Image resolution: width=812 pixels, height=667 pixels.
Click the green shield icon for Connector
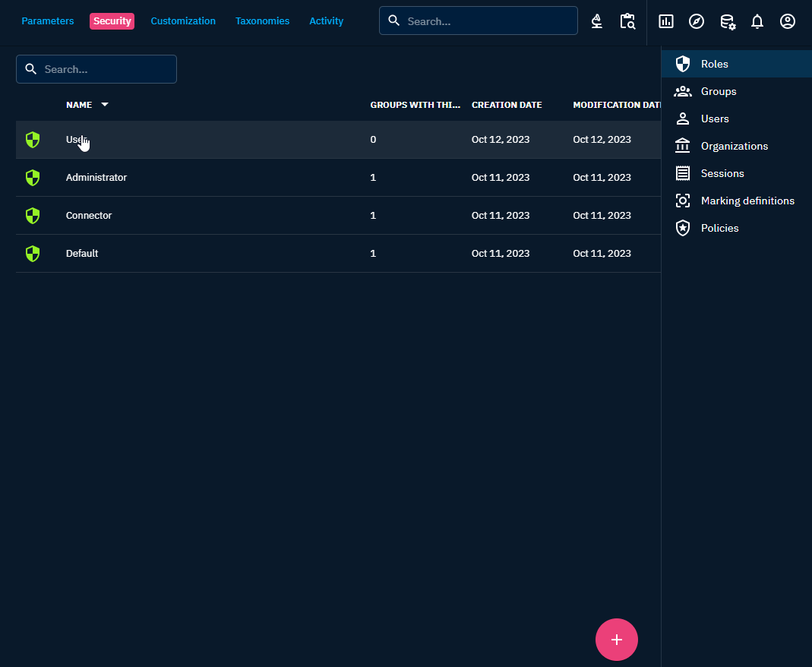click(33, 216)
